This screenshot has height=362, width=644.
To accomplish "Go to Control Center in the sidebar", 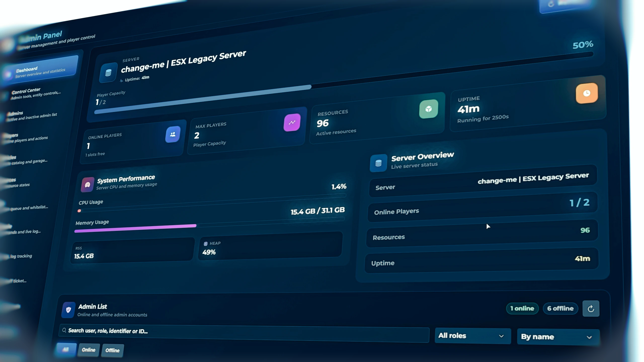I will click(36, 93).
